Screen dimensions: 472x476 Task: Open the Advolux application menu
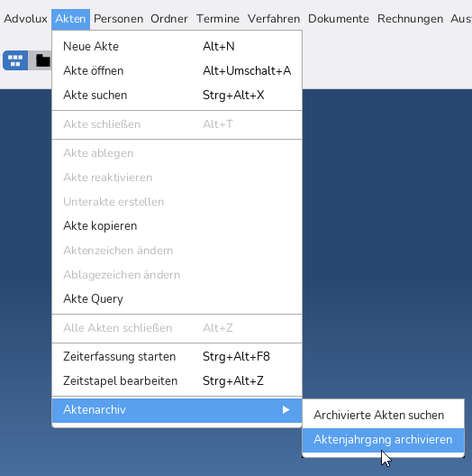click(25, 19)
